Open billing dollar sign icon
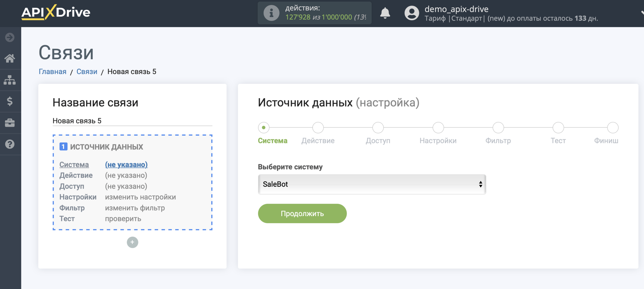 pyautogui.click(x=10, y=101)
